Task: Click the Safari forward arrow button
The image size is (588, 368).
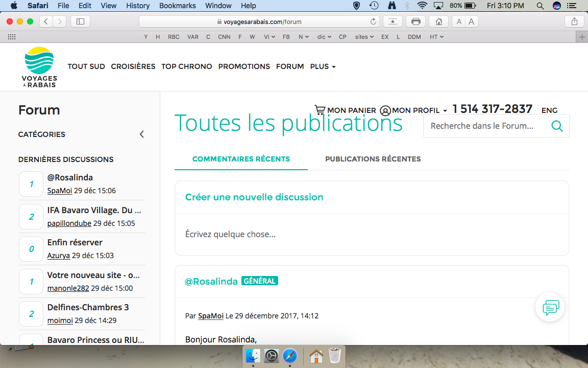Action: (60, 21)
